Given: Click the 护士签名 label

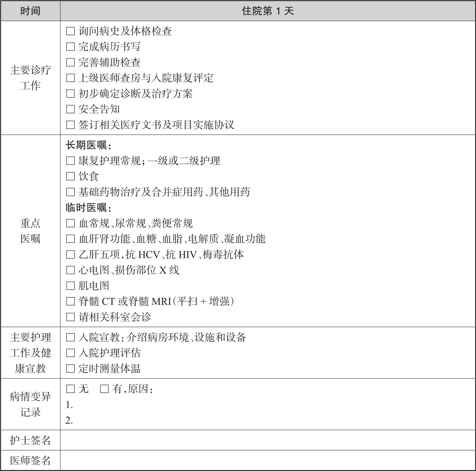Looking at the screenshot, I should [x=30, y=440].
